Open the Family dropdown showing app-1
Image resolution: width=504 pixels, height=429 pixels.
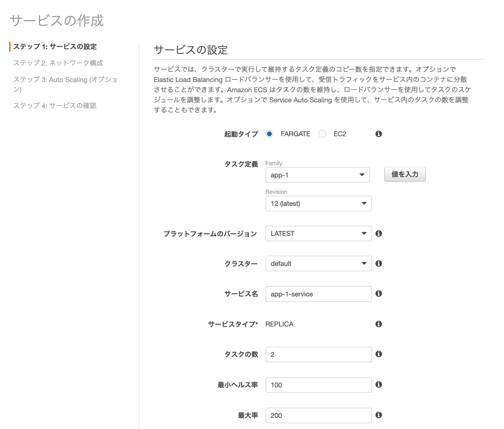click(317, 175)
